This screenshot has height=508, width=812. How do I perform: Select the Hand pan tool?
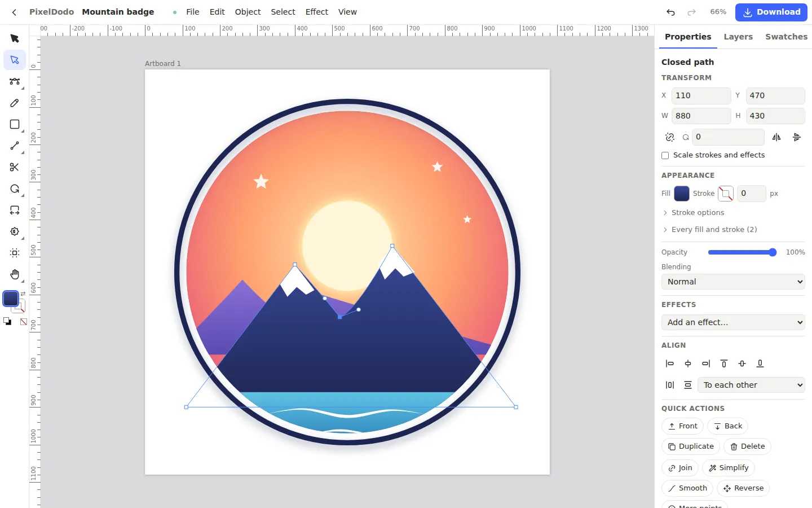[x=15, y=274]
